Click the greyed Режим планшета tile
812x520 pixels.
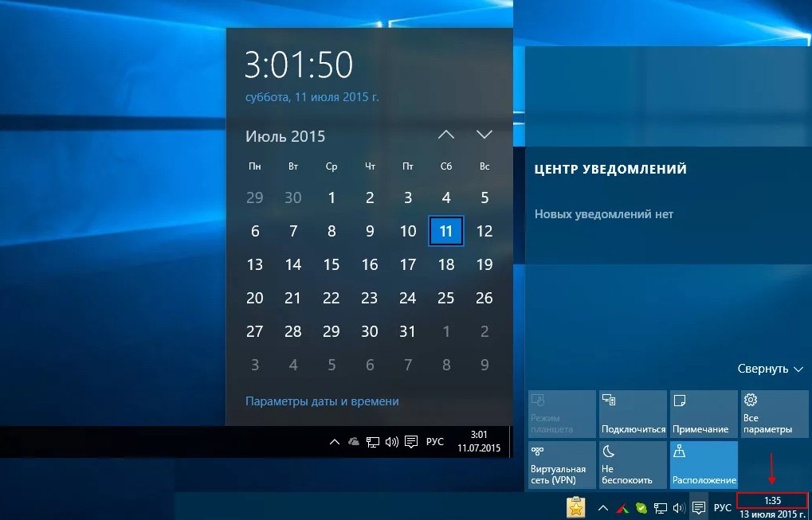562,414
